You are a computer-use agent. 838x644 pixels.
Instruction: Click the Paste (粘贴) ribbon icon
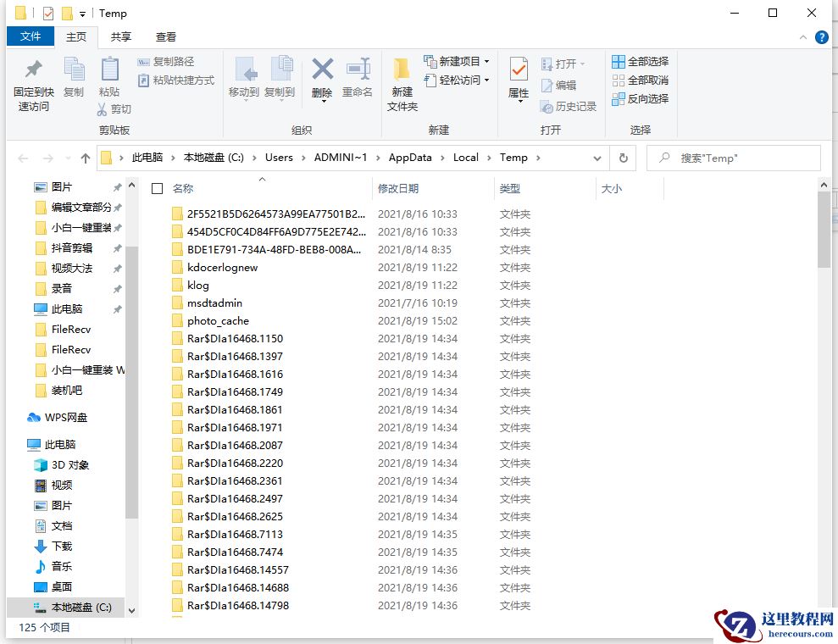pos(110,76)
